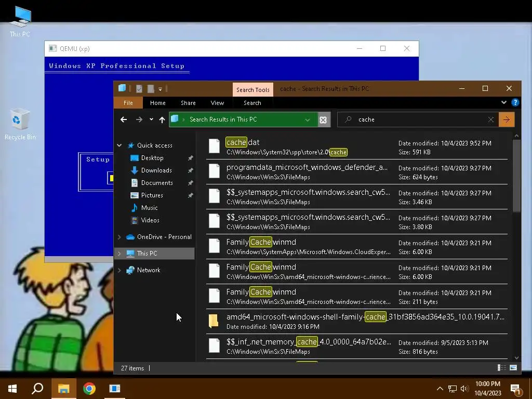Open Music in navigation pane

(x=149, y=208)
